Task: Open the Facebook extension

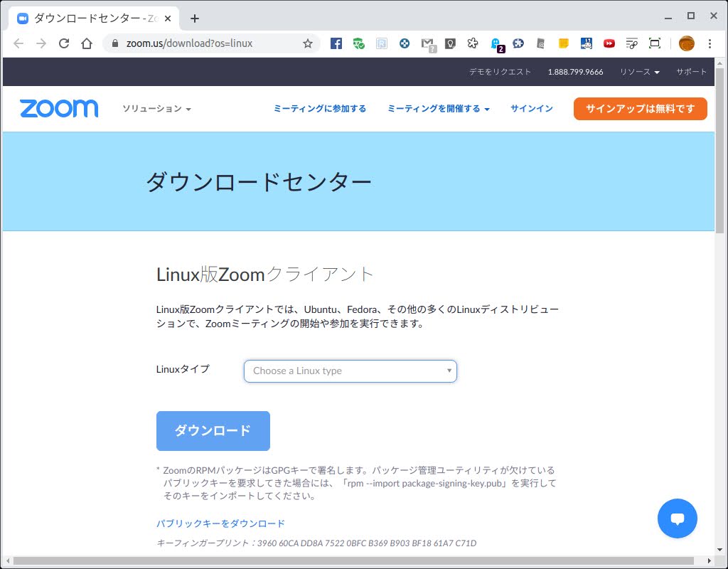Action: (336, 43)
